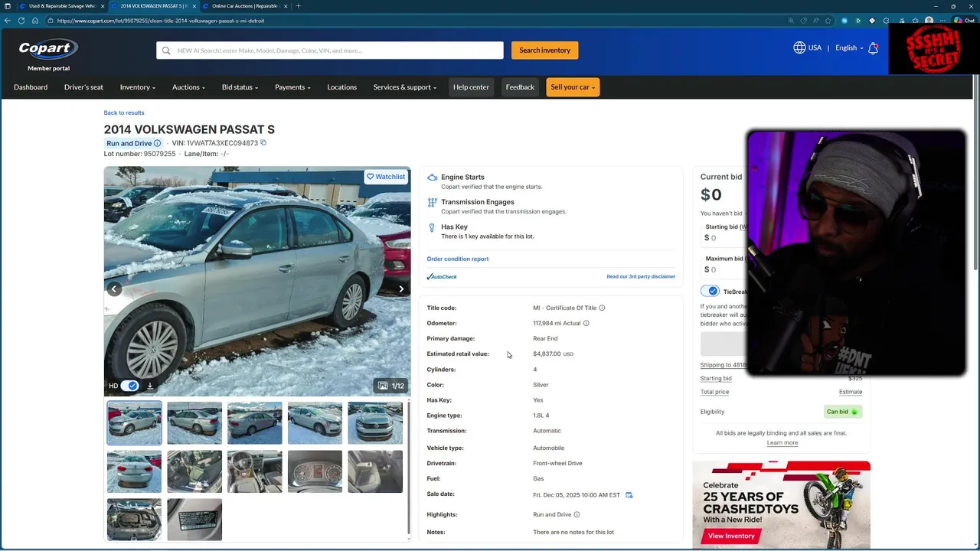Click the info icon next to Run and Drive badge
The image size is (980, 551).
point(158,143)
